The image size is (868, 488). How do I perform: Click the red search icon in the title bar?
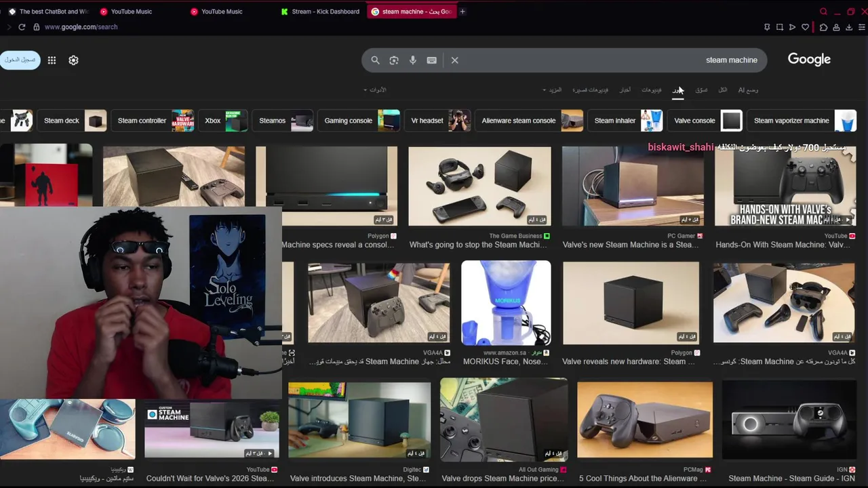coord(823,12)
